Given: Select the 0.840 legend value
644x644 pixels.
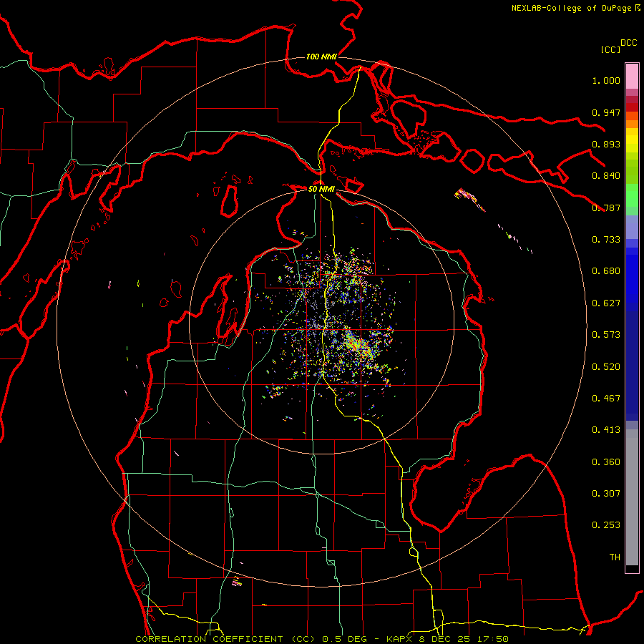Looking at the screenshot, I should tap(606, 176).
